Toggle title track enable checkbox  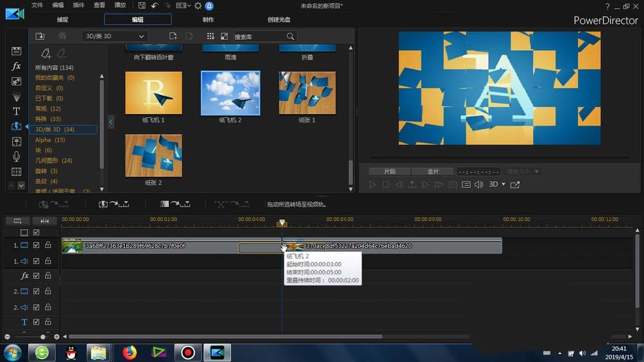pos(36,321)
